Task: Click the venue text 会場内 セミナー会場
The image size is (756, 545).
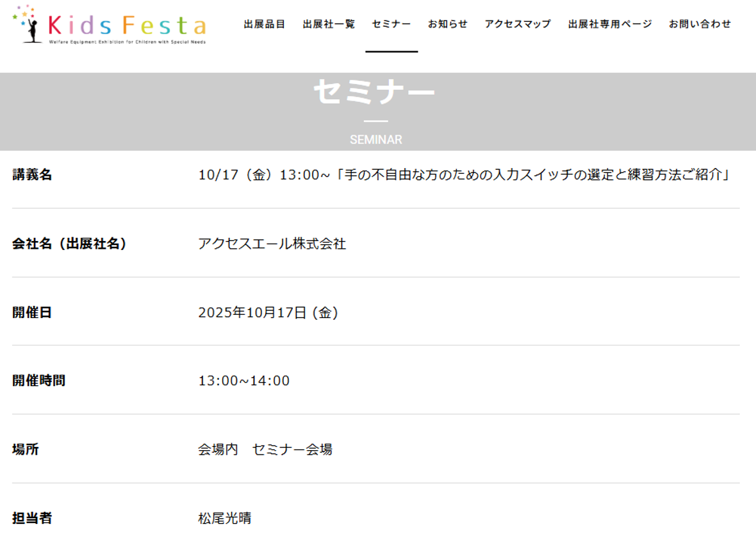Action: [265, 449]
